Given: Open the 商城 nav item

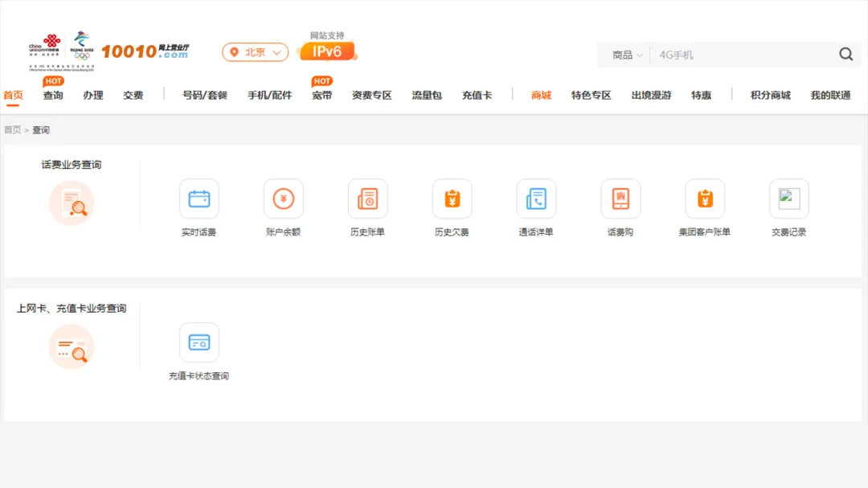Looking at the screenshot, I should [541, 96].
